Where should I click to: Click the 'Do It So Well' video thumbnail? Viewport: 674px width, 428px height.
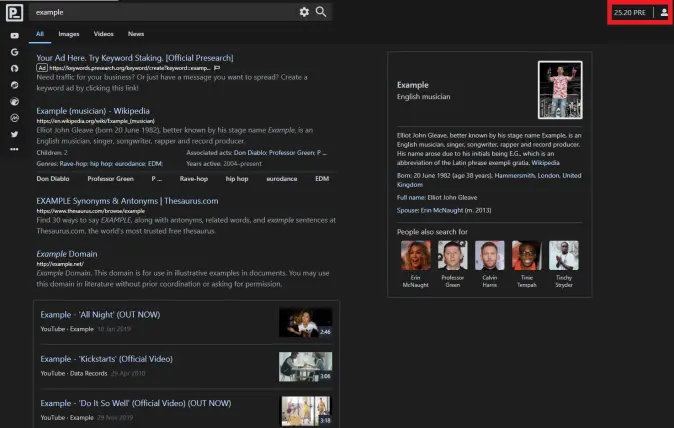click(x=306, y=411)
